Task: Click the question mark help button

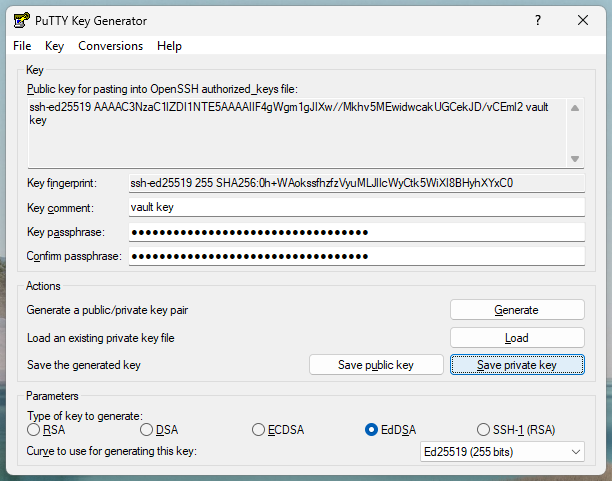Action: [x=538, y=20]
